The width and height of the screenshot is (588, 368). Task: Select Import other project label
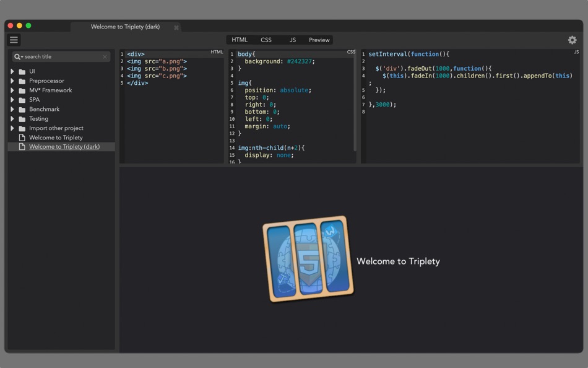[x=56, y=128]
